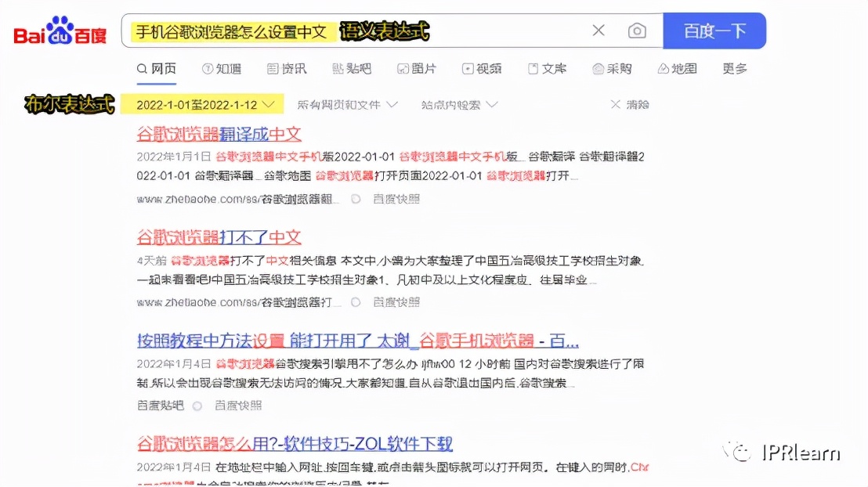Click the snippet text 4天前
This screenshot has height=487, width=868.
152,260
